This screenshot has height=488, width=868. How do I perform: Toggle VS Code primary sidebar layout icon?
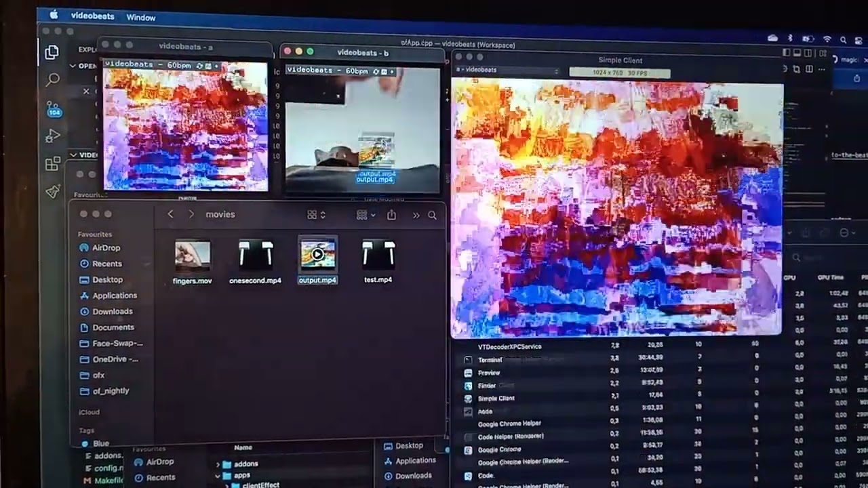pyautogui.click(x=787, y=52)
